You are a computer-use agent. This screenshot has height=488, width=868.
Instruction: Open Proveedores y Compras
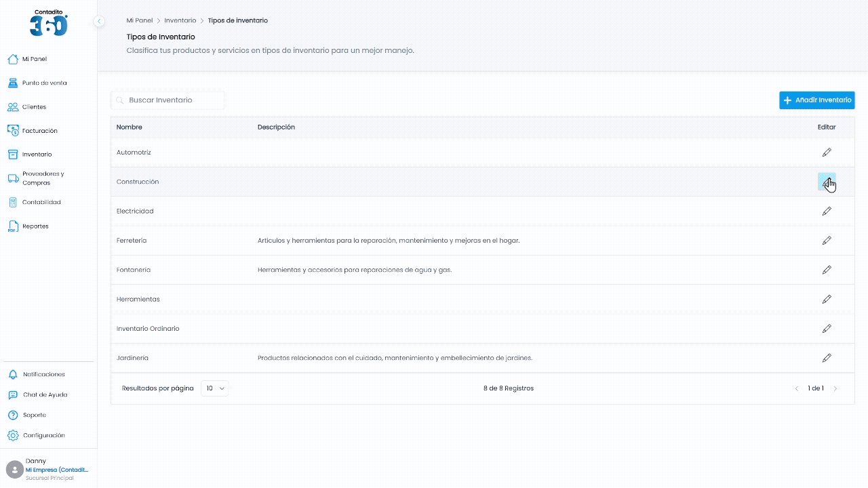click(x=43, y=178)
